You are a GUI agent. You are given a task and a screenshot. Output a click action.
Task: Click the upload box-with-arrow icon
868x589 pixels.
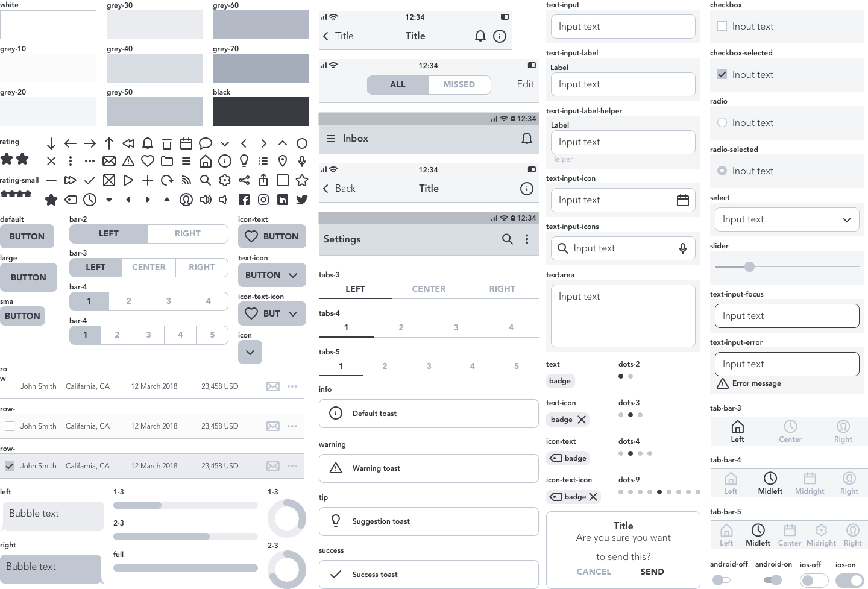pyautogui.click(x=263, y=180)
